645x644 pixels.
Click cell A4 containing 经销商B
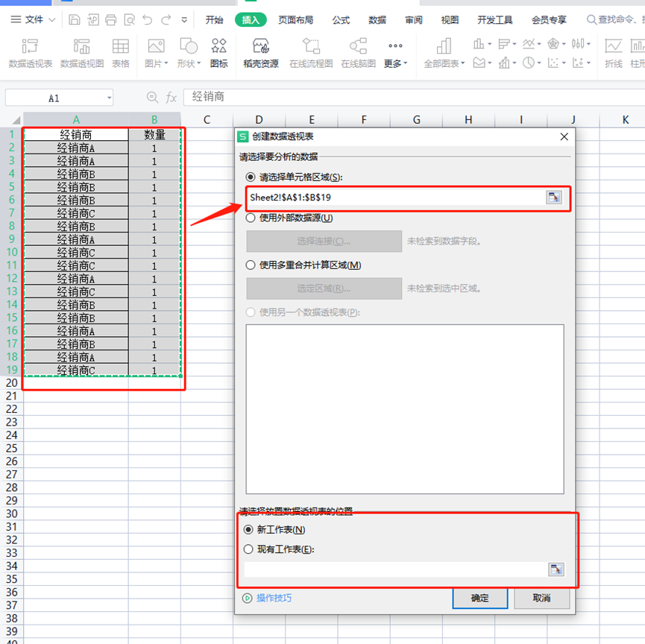76,174
